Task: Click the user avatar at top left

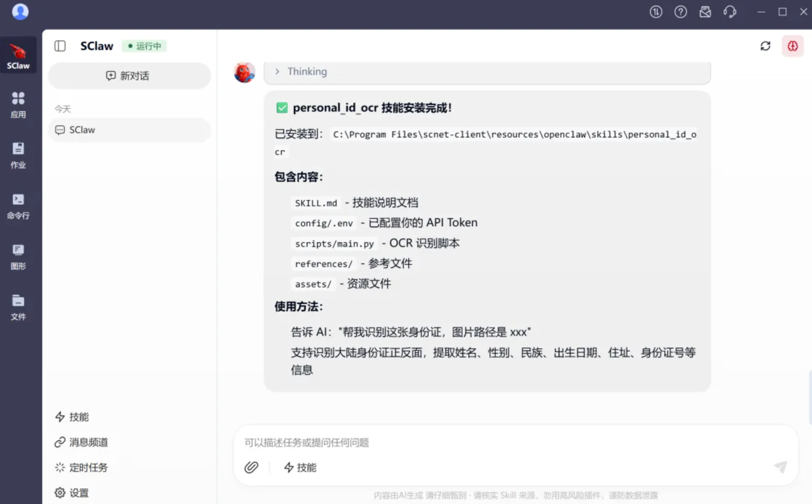Action: 20,11
